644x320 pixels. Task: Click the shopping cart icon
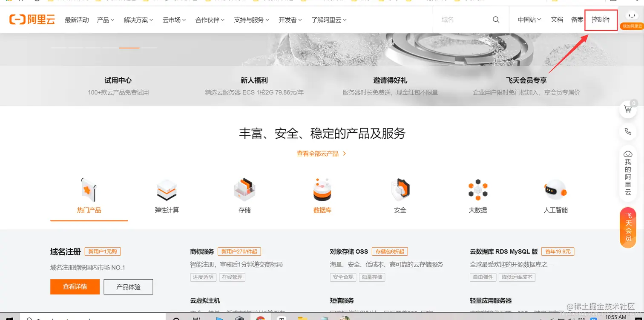(x=628, y=109)
